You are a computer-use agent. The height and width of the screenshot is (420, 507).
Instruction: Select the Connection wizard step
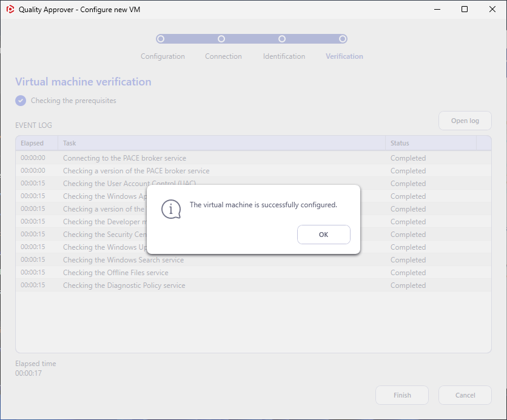[223, 56]
